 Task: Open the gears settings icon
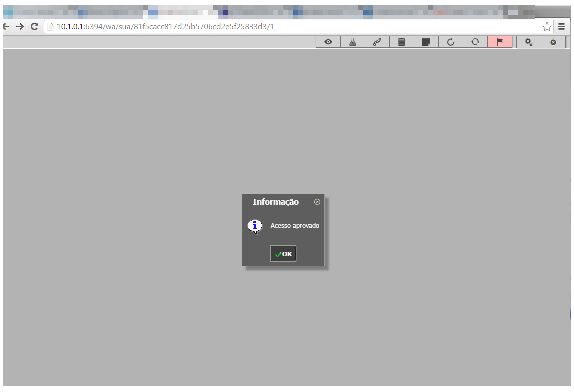(x=528, y=42)
